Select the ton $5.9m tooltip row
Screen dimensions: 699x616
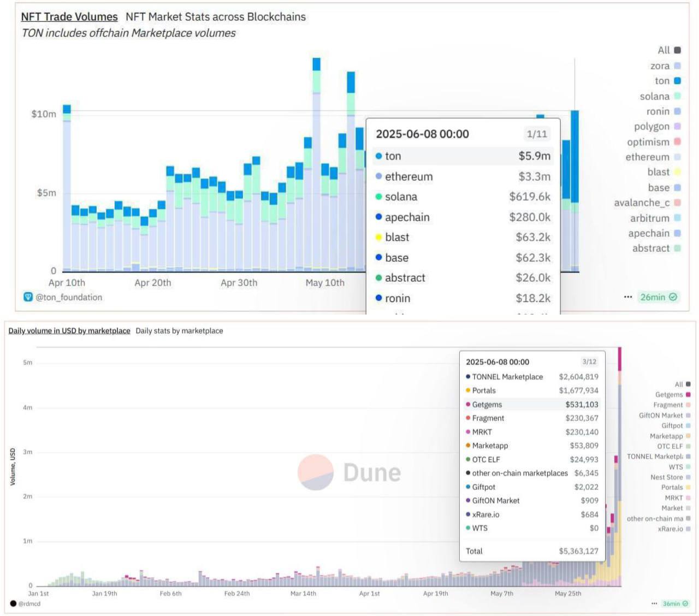coord(463,156)
